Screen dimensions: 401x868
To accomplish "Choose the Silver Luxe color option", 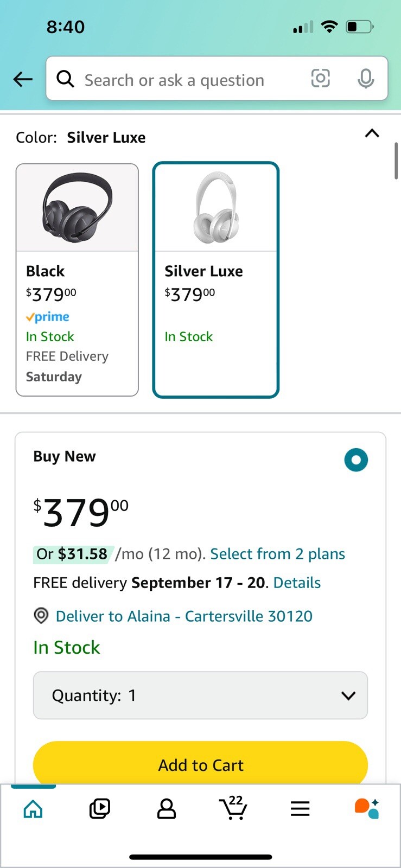I will click(216, 280).
